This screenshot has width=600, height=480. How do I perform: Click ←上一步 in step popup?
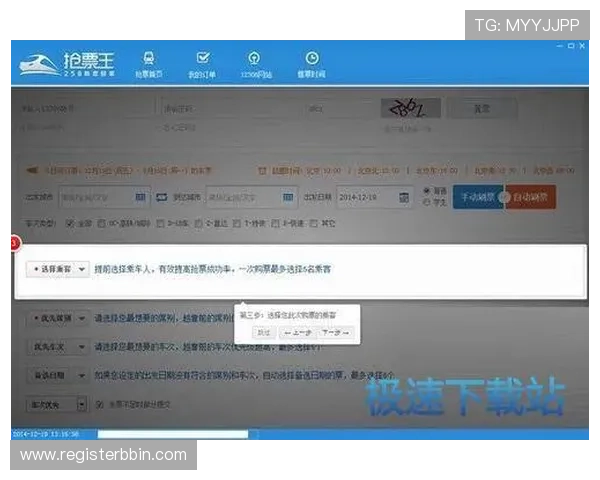pos(298,333)
